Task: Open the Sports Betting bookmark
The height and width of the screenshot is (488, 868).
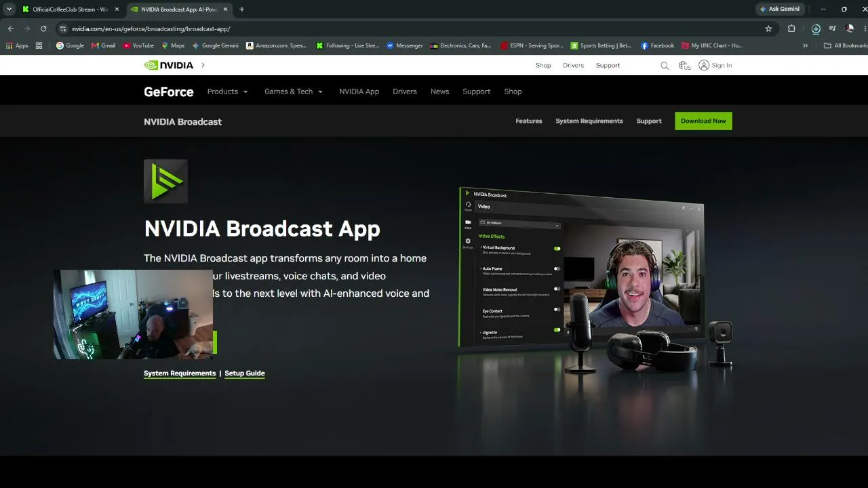Action: pos(601,45)
